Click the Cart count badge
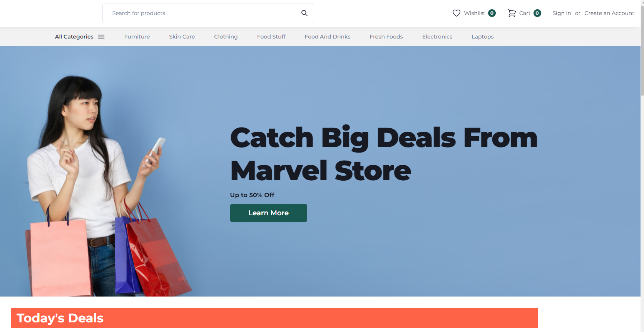The height and width of the screenshot is (332, 644). pyautogui.click(x=537, y=13)
